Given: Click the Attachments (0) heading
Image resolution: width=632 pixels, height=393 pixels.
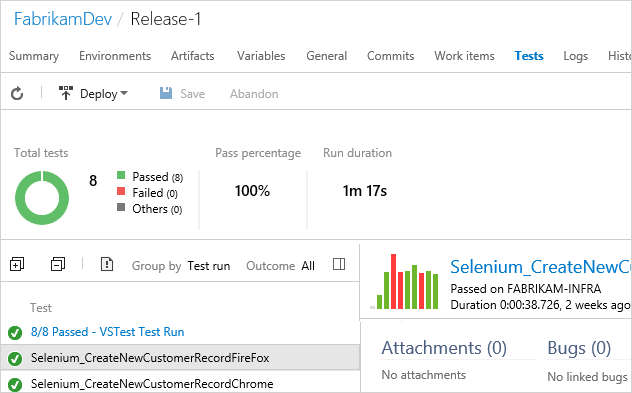Looking at the screenshot, I should coord(444,348).
